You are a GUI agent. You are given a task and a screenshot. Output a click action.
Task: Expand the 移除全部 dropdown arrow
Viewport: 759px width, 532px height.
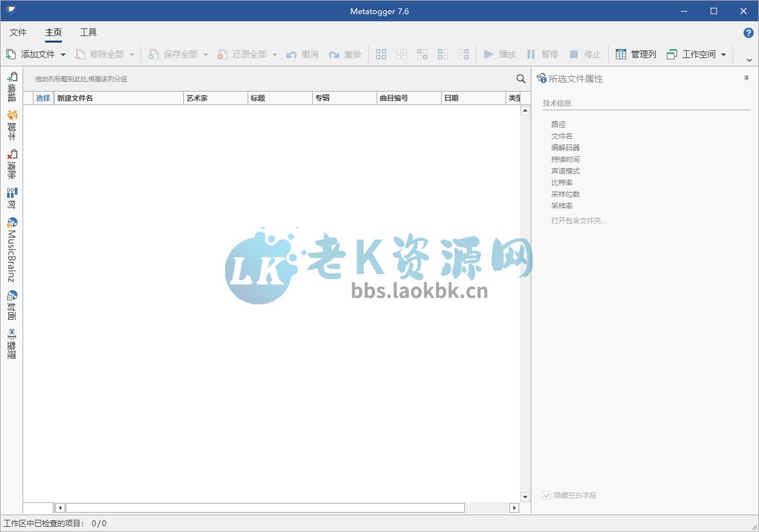(132, 55)
